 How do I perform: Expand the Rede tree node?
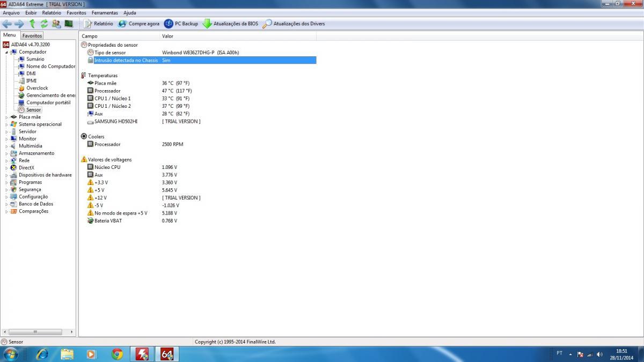tap(7, 160)
